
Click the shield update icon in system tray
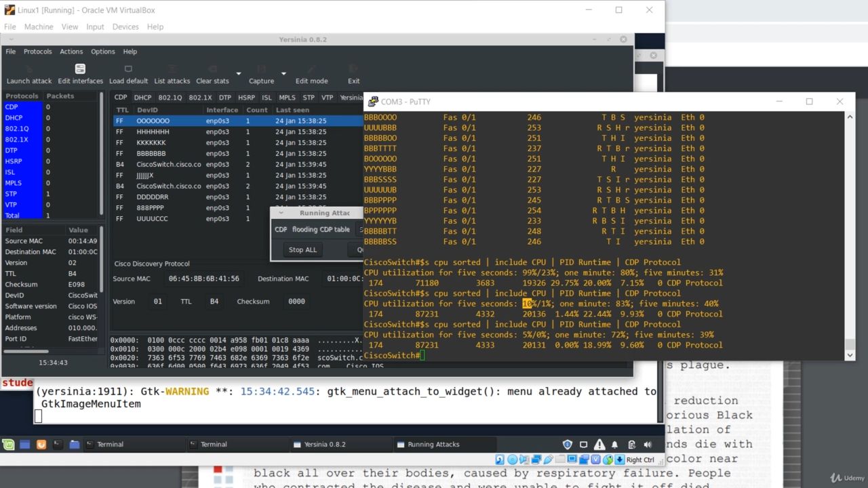(x=568, y=445)
